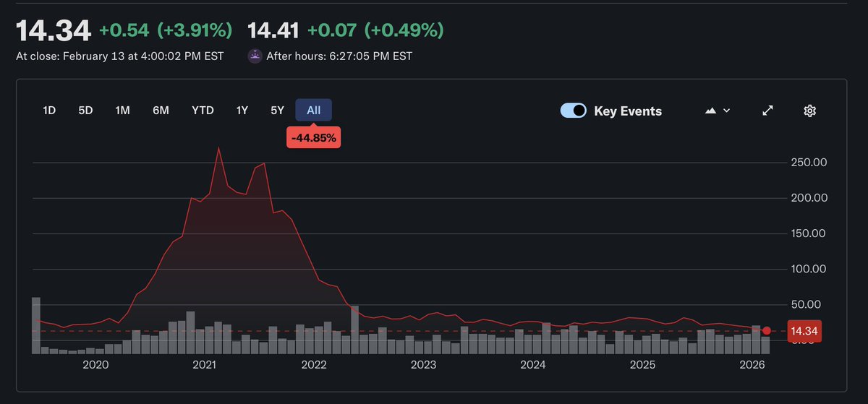Click the 2026 x-axis label
Image resolution: width=868 pixels, height=404 pixels.
[x=752, y=365]
